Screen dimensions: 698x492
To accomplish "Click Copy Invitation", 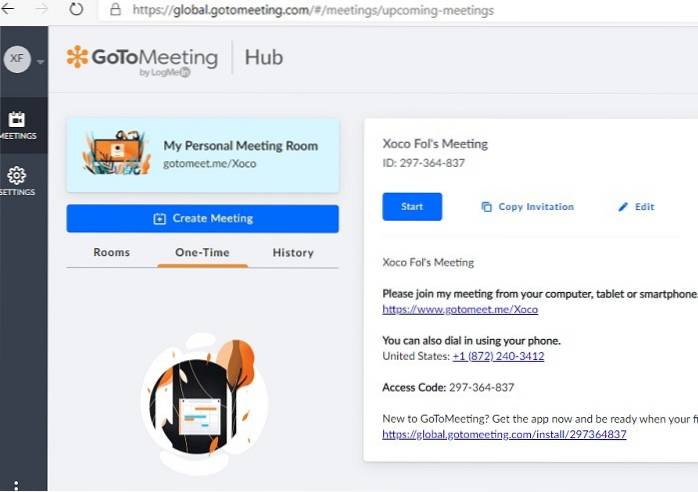I will click(527, 207).
